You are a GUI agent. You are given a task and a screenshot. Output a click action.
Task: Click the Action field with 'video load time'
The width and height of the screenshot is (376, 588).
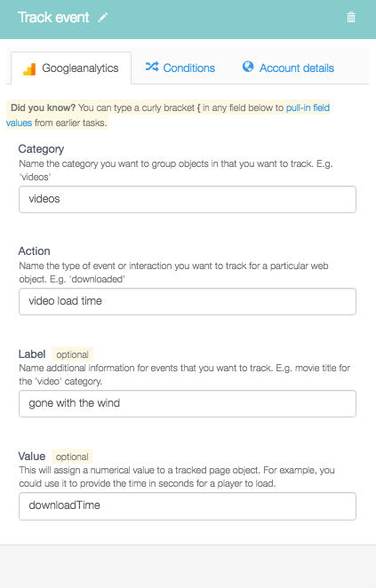[188, 301]
